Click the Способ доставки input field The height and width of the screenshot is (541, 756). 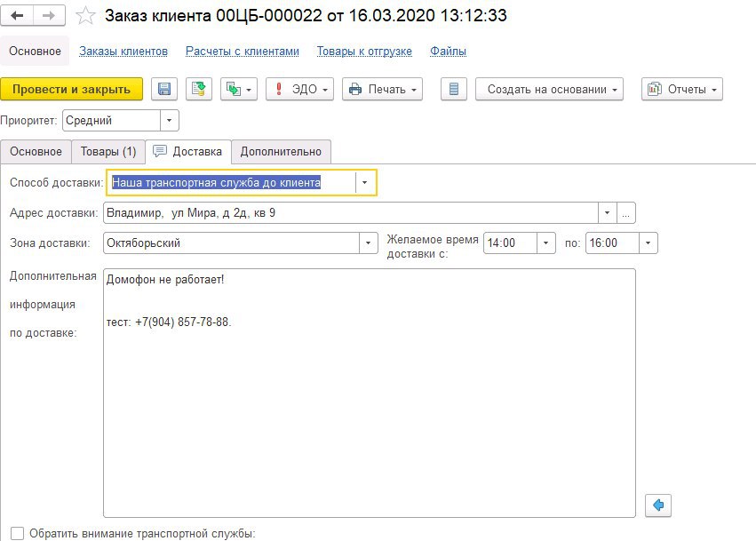pyautogui.click(x=232, y=183)
